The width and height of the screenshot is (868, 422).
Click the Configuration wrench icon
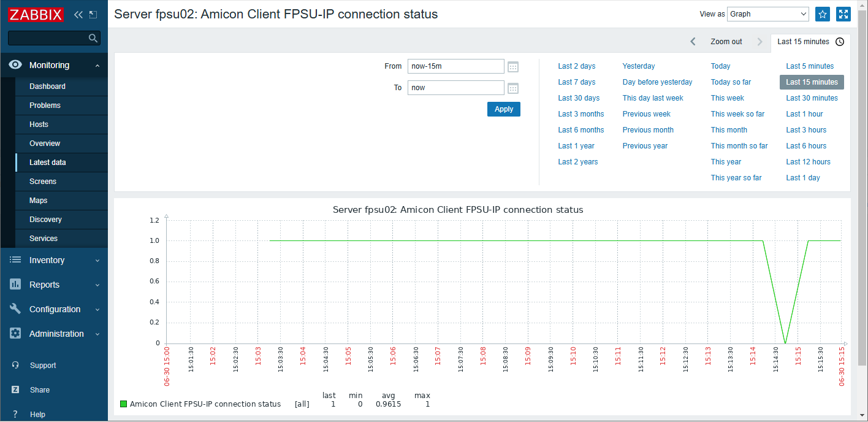point(15,309)
